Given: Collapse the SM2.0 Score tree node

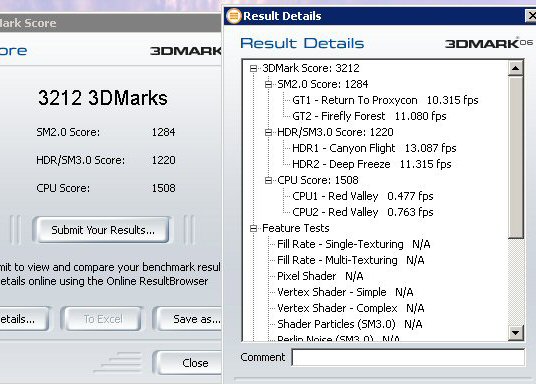Looking at the screenshot, I should coord(269,84).
